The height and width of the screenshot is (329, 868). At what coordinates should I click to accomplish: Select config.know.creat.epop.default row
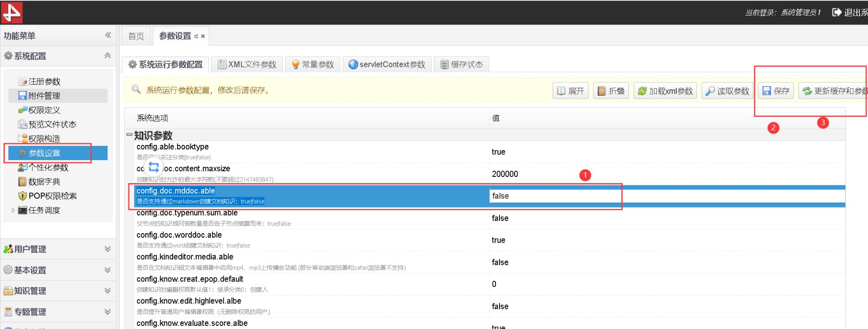(485, 284)
